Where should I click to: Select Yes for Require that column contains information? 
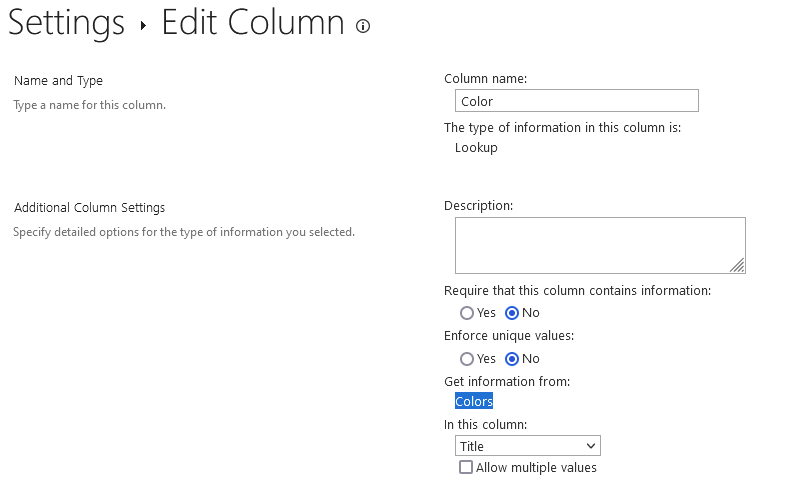(x=467, y=313)
